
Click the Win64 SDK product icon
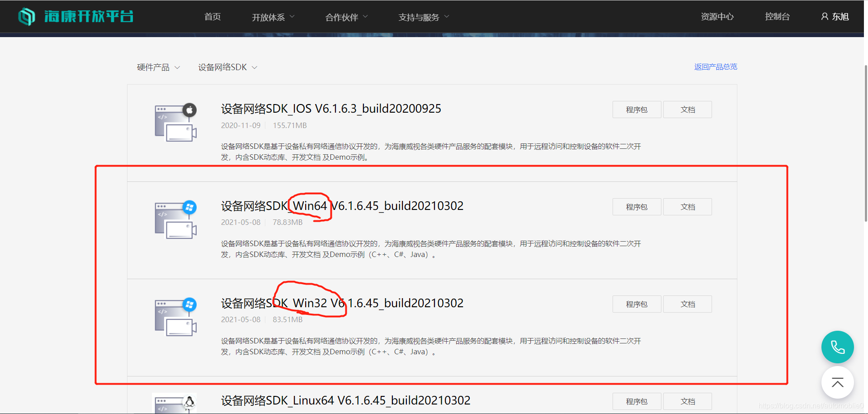tap(176, 219)
